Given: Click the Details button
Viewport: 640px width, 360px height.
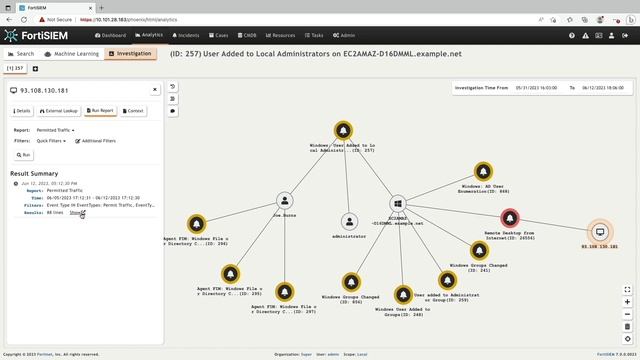Looking at the screenshot, I should pyautogui.click(x=22, y=111).
